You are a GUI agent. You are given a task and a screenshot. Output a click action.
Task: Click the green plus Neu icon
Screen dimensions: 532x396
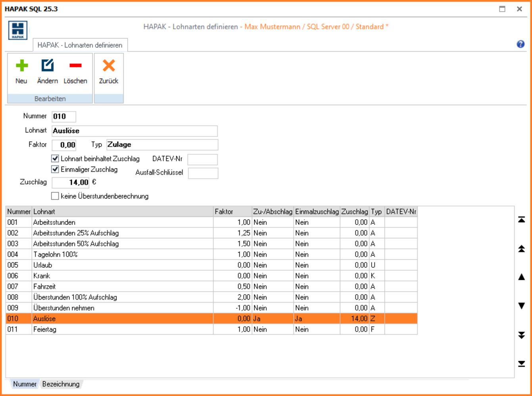point(21,66)
